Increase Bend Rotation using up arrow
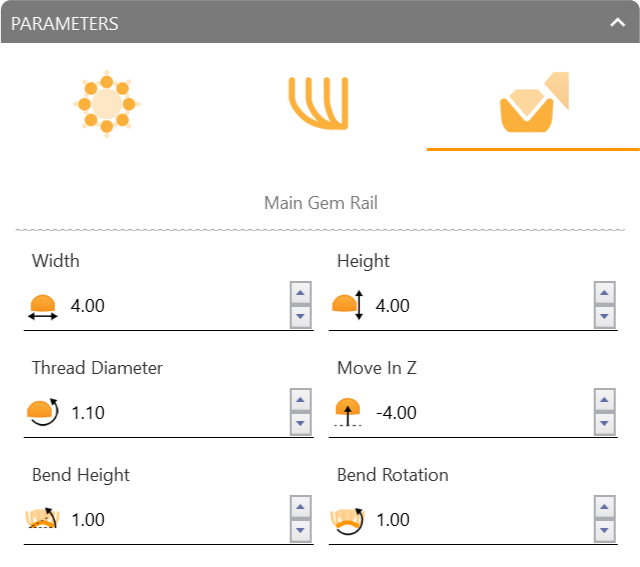 pyautogui.click(x=604, y=507)
